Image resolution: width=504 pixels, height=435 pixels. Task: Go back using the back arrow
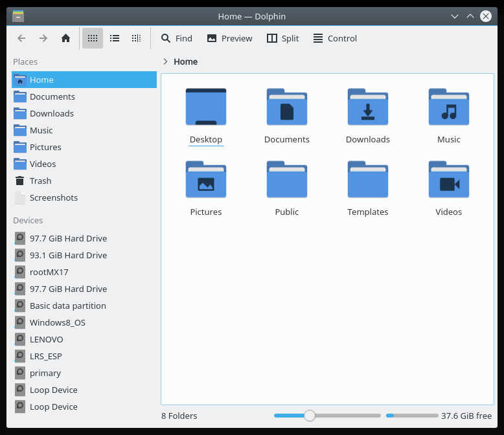[x=21, y=38]
